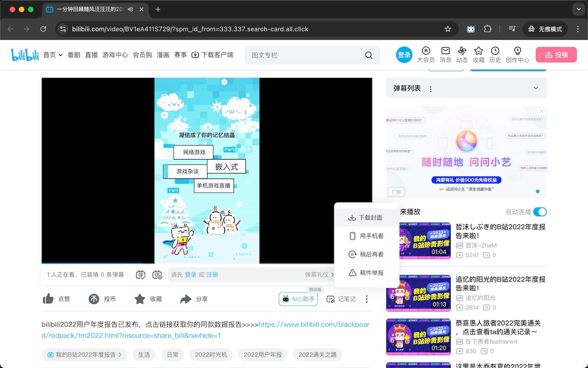The width and height of the screenshot is (588, 368).
Task: Open the 消息 messages icon in the header
Action: 445,51
